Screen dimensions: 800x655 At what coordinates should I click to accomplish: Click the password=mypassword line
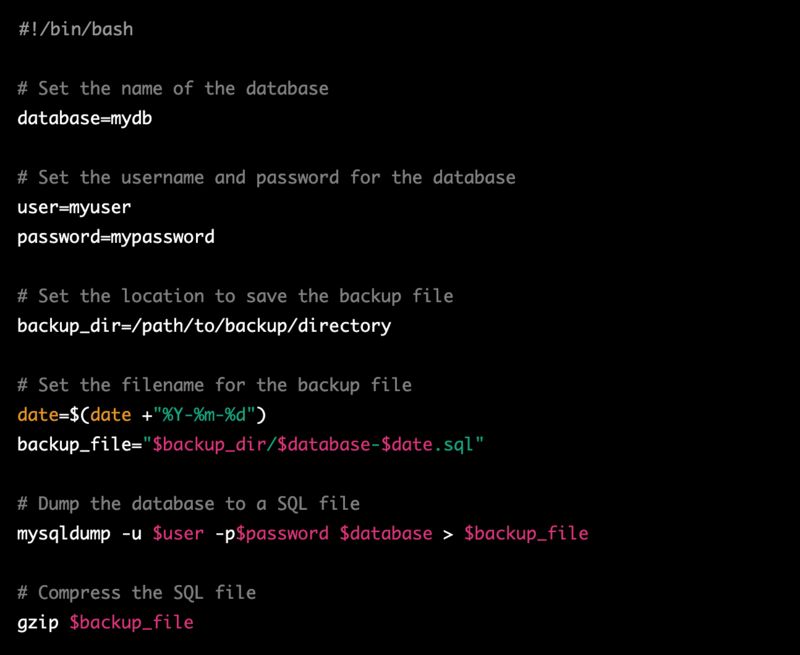(x=116, y=237)
